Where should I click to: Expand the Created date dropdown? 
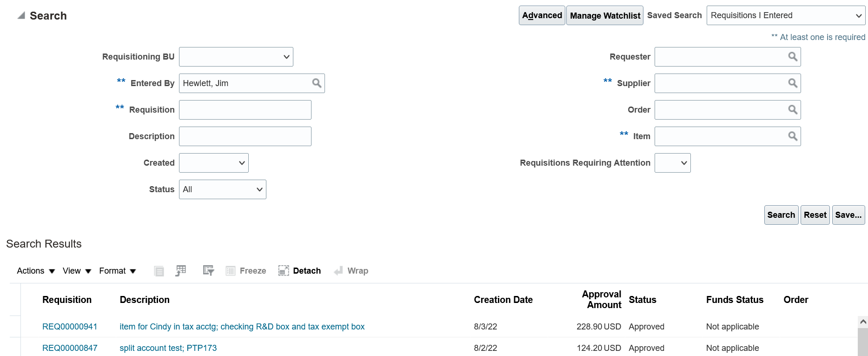[x=214, y=163]
